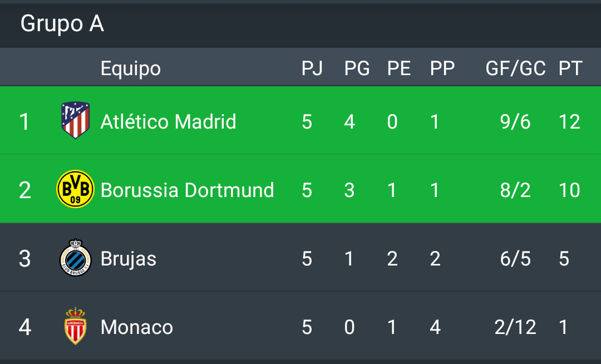Image resolution: width=601 pixels, height=364 pixels.
Task: Open the AS Monaco club badge
Action: (x=75, y=326)
